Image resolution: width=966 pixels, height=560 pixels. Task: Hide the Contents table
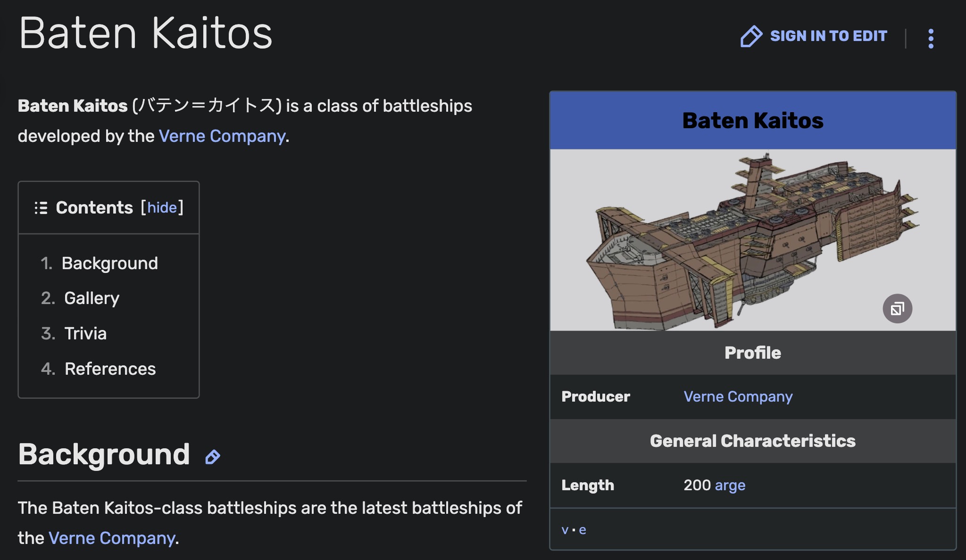click(x=162, y=208)
